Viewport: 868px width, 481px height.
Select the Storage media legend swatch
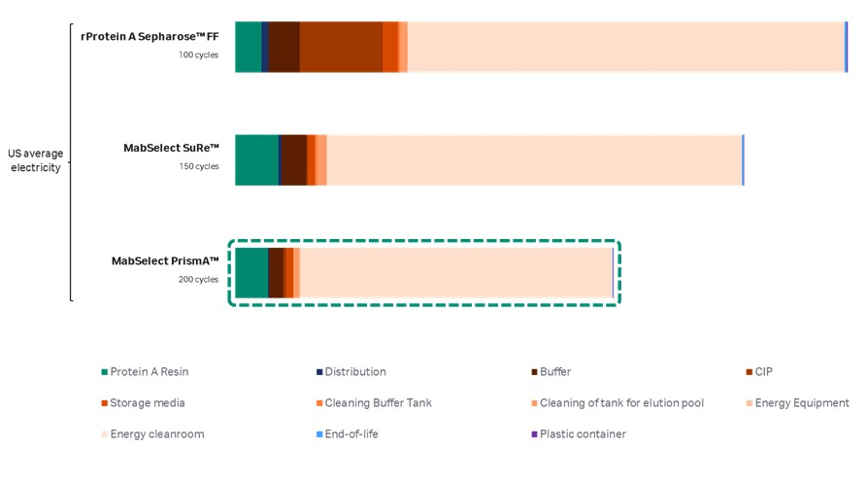coord(105,403)
